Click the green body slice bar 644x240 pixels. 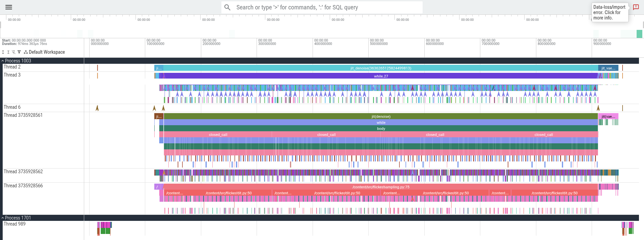pos(381,129)
